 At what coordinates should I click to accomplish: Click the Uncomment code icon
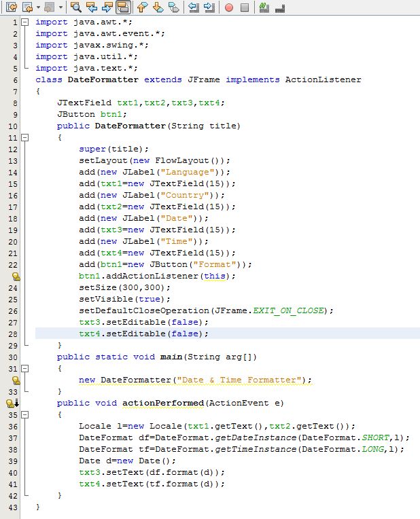click(280, 7)
